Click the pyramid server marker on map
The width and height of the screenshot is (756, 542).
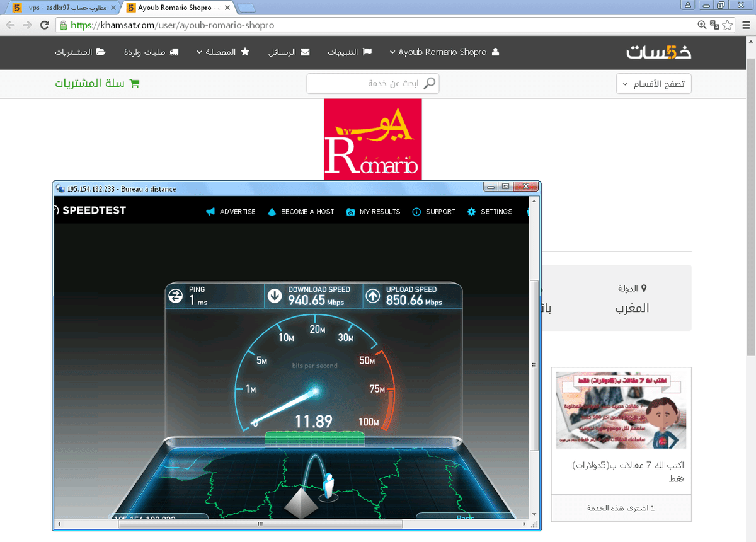click(300, 502)
